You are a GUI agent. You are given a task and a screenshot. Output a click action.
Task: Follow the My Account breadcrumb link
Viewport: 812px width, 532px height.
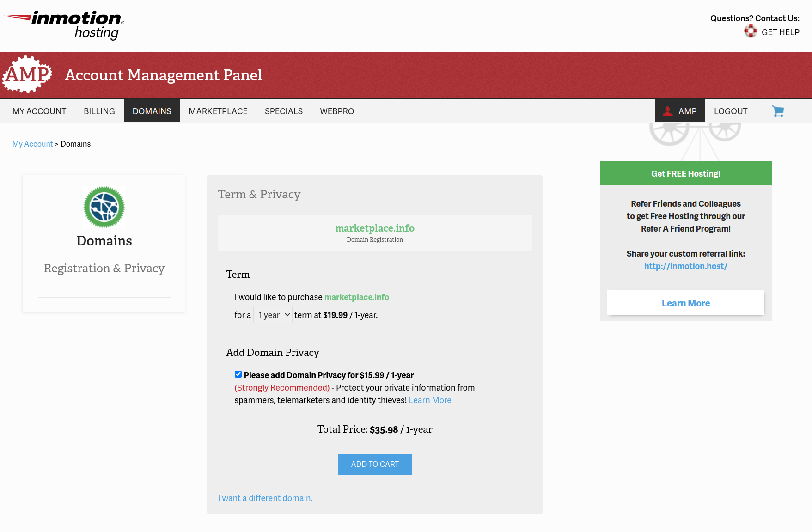(x=32, y=144)
